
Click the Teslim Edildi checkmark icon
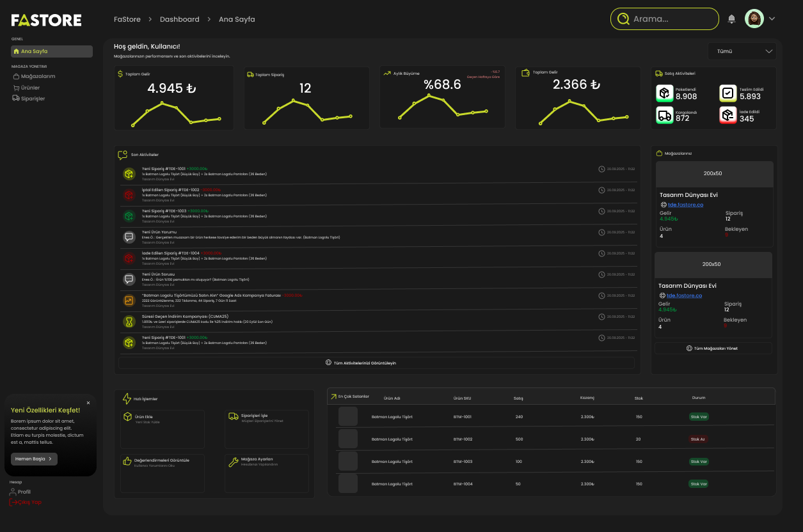(727, 93)
